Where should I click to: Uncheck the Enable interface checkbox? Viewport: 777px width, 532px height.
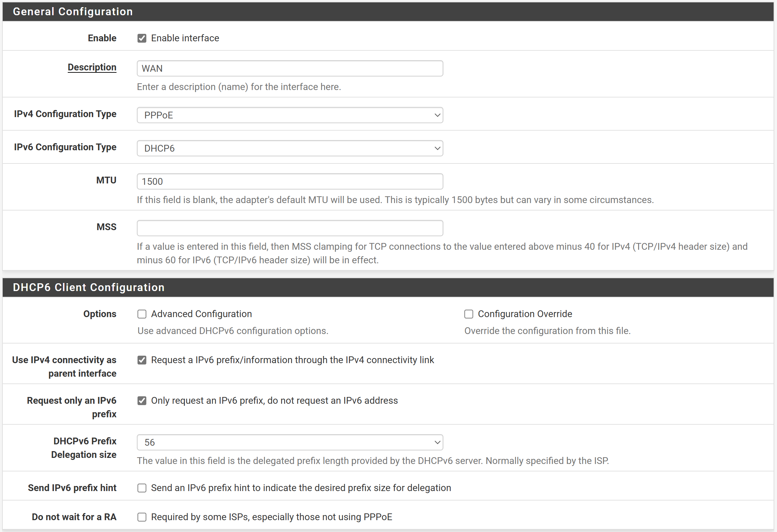(142, 38)
